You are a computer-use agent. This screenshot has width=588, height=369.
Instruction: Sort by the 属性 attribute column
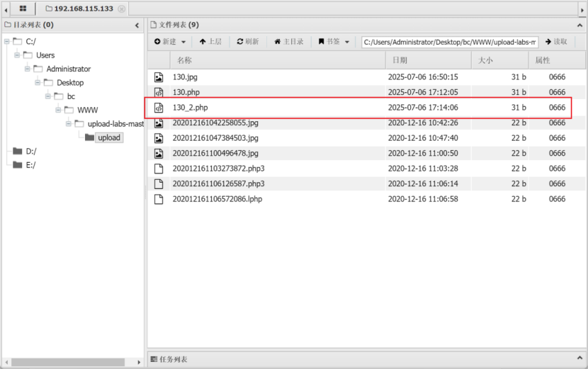pos(557,60)
